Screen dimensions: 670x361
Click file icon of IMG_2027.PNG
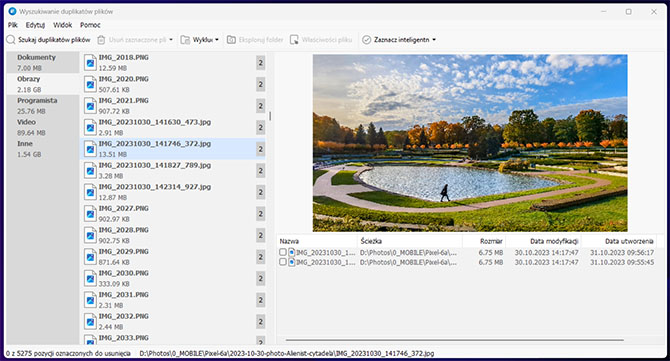coord(90,214)
